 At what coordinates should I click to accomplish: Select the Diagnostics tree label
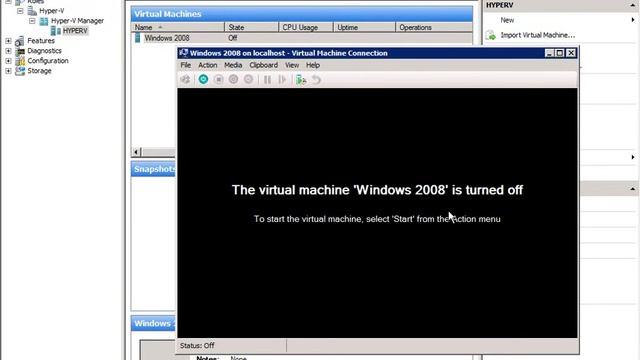point(44,51)
